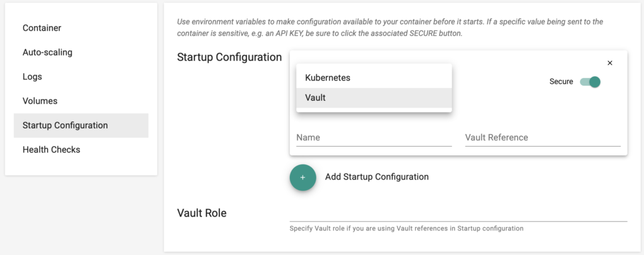Viewport: 644px width, 255px height.
Task: Switch to the Volumes section
Action: pos(40,101)
